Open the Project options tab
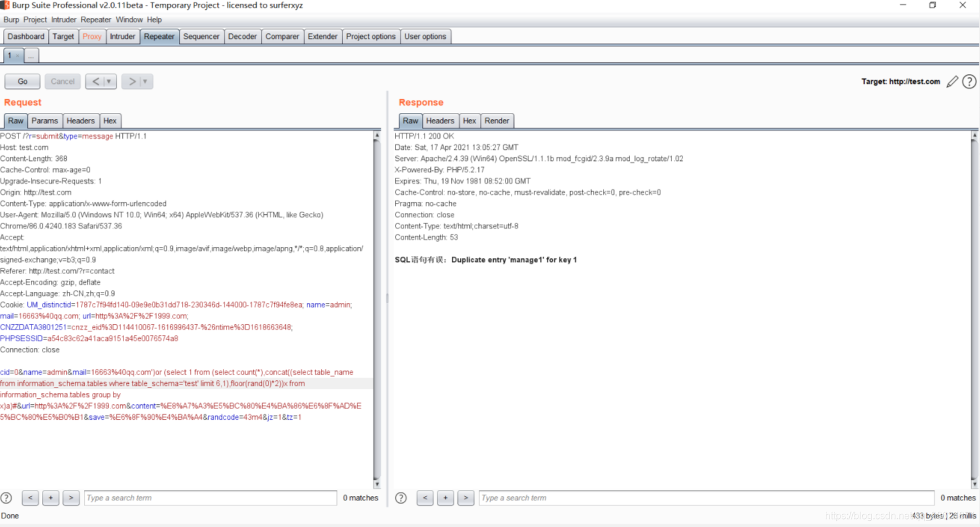 click(371, 36)
